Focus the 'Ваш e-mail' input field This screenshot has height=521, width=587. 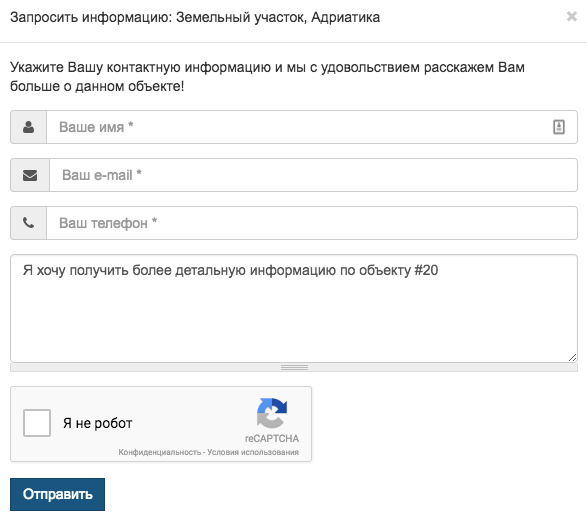pos(313,175)
